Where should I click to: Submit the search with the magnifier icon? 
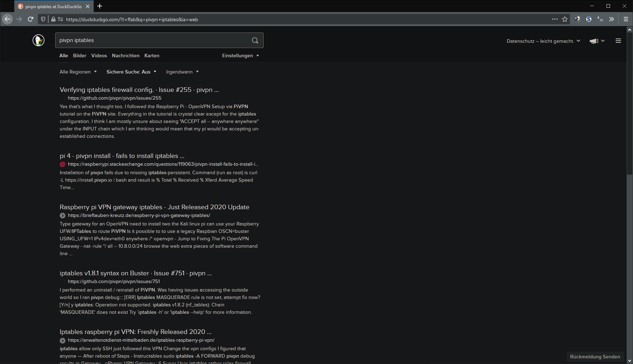[x=255, y=40]
